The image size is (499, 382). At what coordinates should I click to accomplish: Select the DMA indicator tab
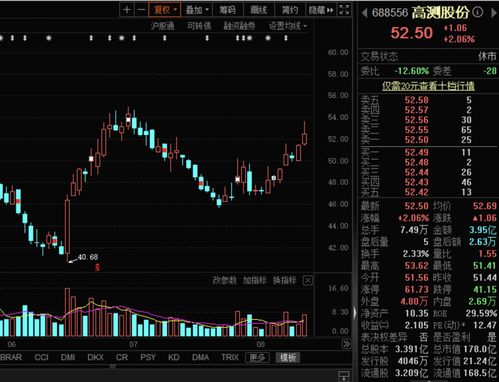[200, 357]
